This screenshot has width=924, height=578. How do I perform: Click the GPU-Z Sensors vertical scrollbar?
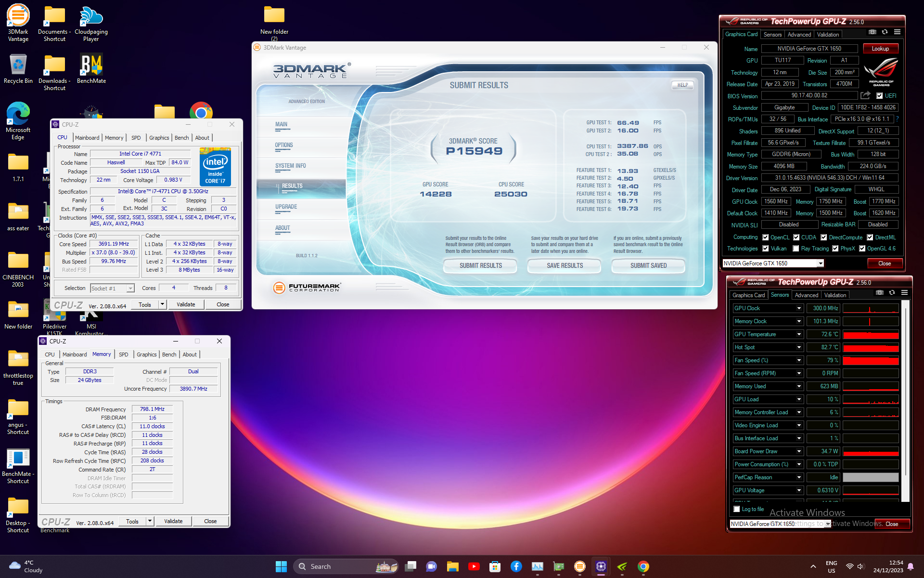[906, 400]
